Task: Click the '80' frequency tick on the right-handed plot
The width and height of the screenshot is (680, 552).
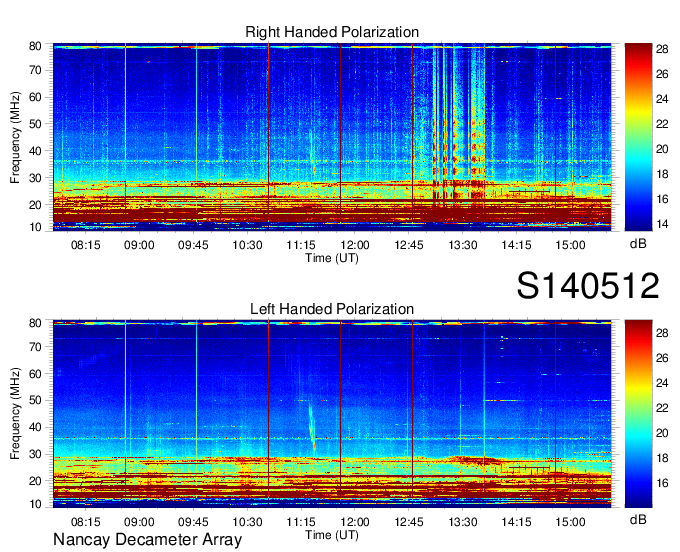Action: (x=35, y=46)
